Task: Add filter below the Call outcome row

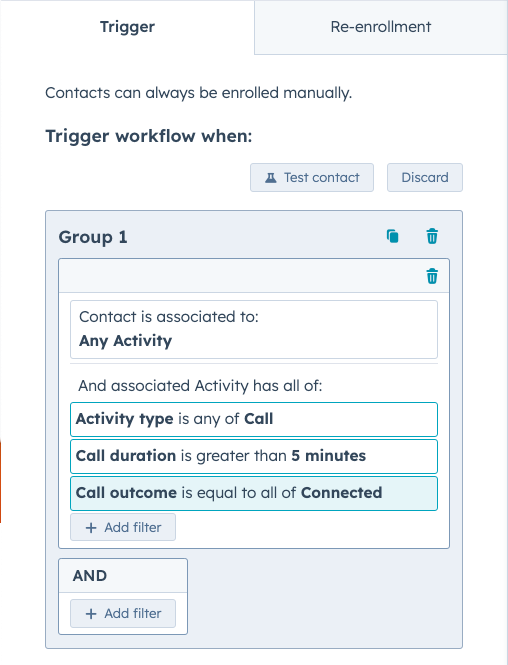Action: (x=123, y=527)
